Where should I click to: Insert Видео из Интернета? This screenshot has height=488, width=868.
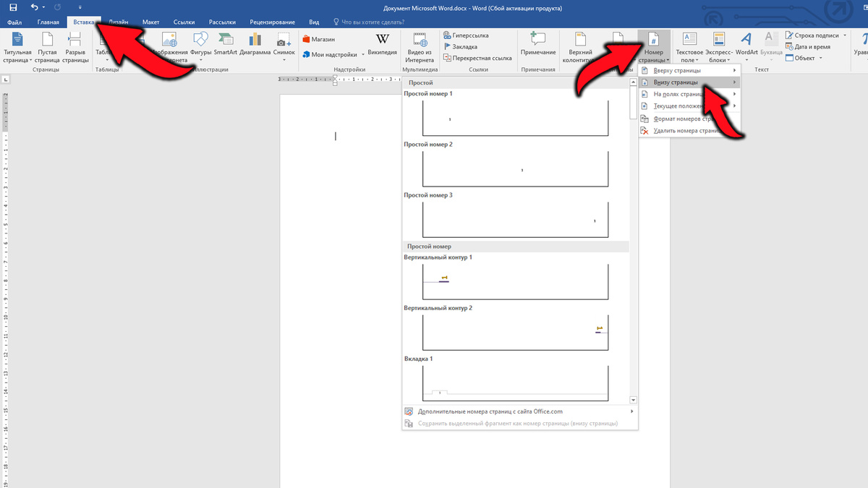pyautogui.click(x=420, y=47)
